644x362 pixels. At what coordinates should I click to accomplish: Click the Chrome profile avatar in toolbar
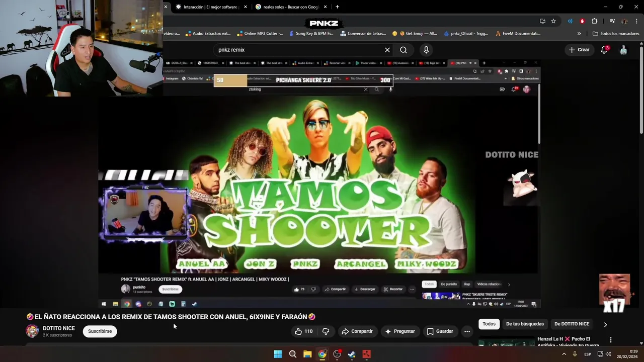tap(624, 21)
